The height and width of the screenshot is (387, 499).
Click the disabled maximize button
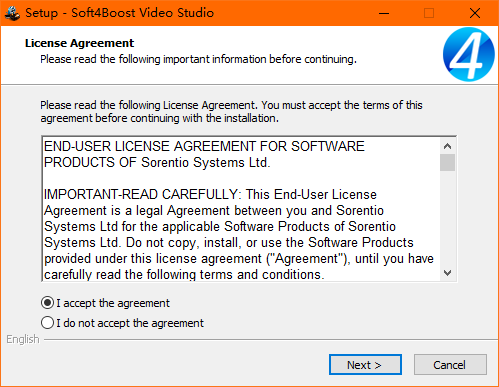point(429,13)
